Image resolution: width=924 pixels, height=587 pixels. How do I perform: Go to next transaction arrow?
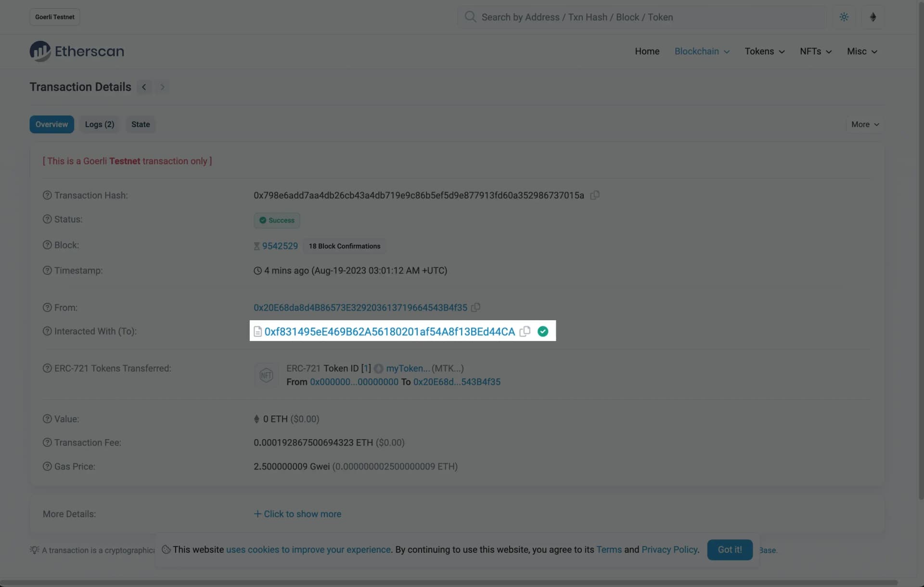162,87
